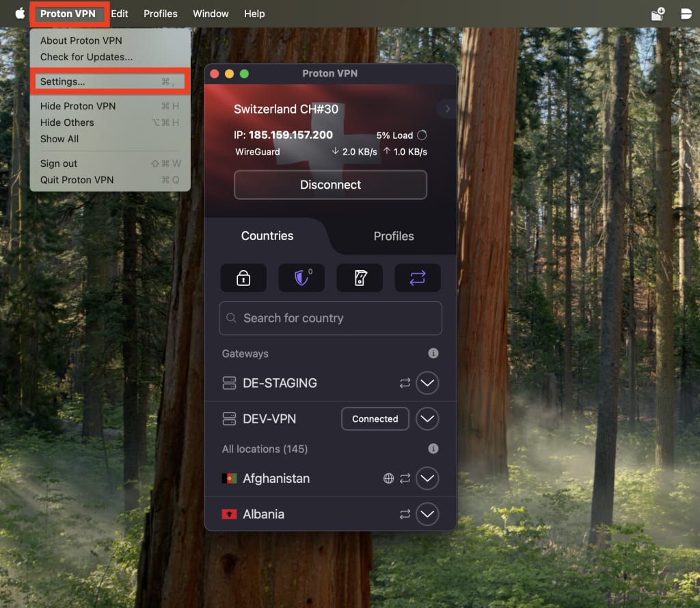Click the Albania flag
Viewport: 700px width, 608px height.
[x=230, y=514]
